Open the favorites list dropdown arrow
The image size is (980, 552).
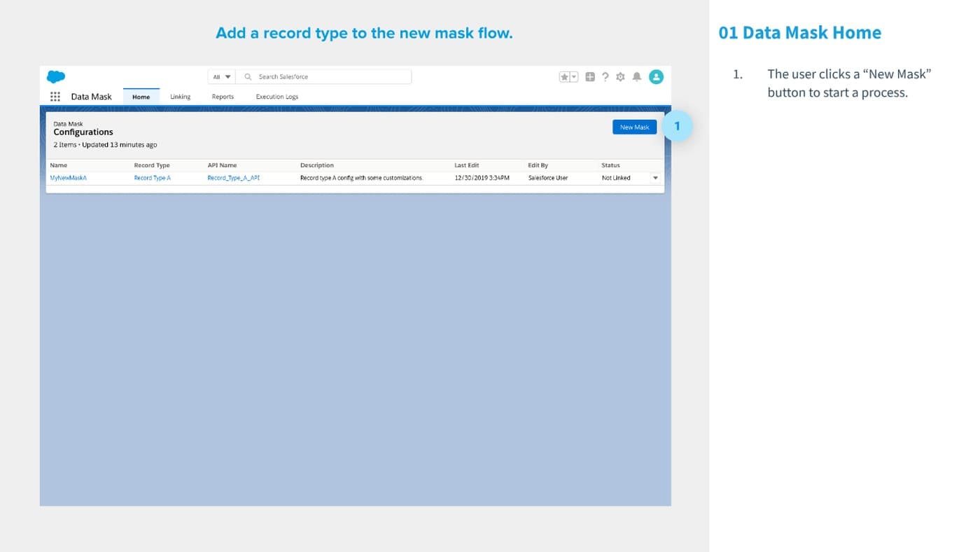pos(574,77)
